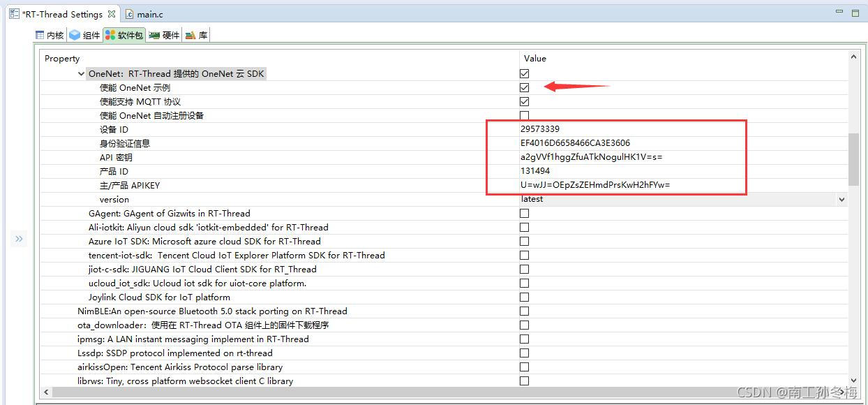Expand the collapsed left side panel

click(x=19, y=239)
